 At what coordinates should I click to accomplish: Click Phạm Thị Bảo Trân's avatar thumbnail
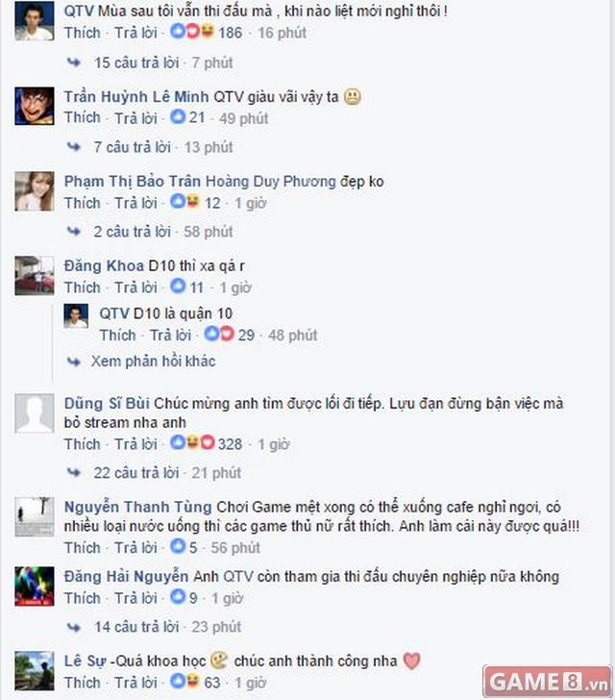35,191
